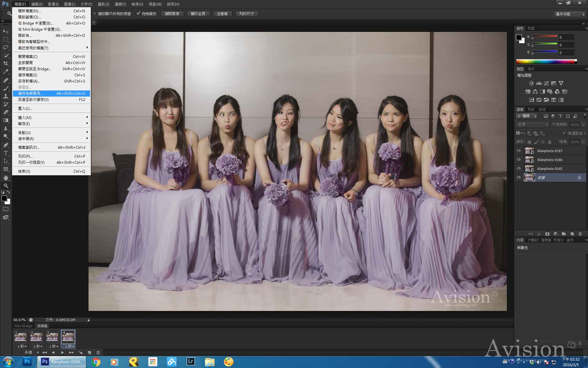
Task: Expand the 最近使用的檔案 submenu
Action: coord(51,48)
